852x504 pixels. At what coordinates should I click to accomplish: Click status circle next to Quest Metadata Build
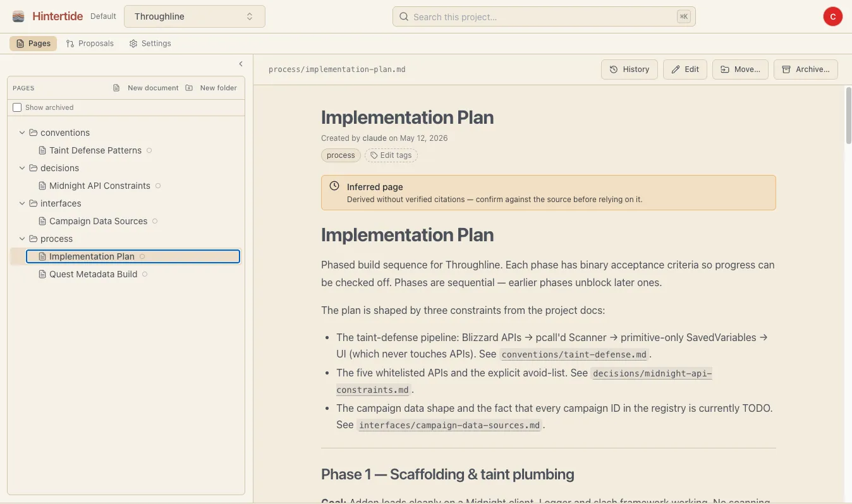(x=145, y=274)
